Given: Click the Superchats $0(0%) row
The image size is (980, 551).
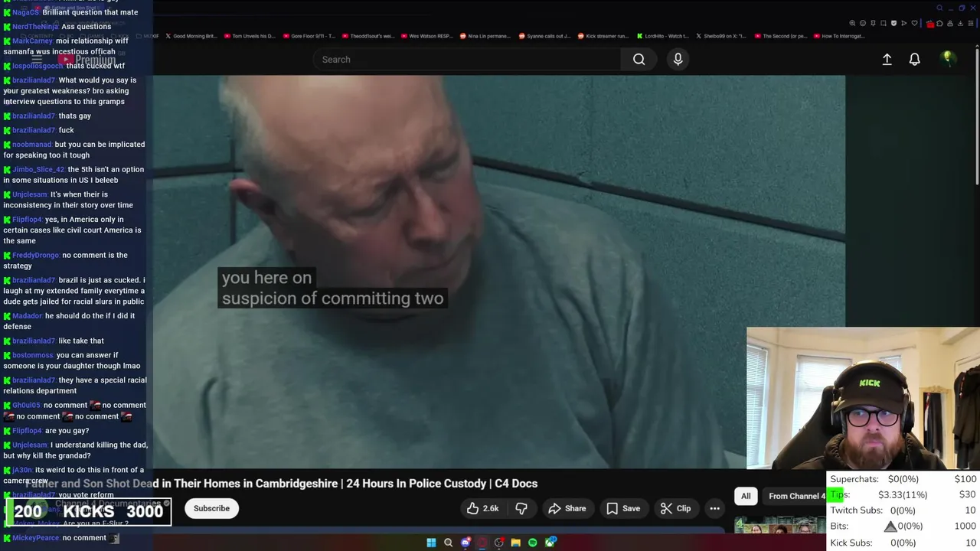Looking at the screenshot, I should (x=903, y=479).
